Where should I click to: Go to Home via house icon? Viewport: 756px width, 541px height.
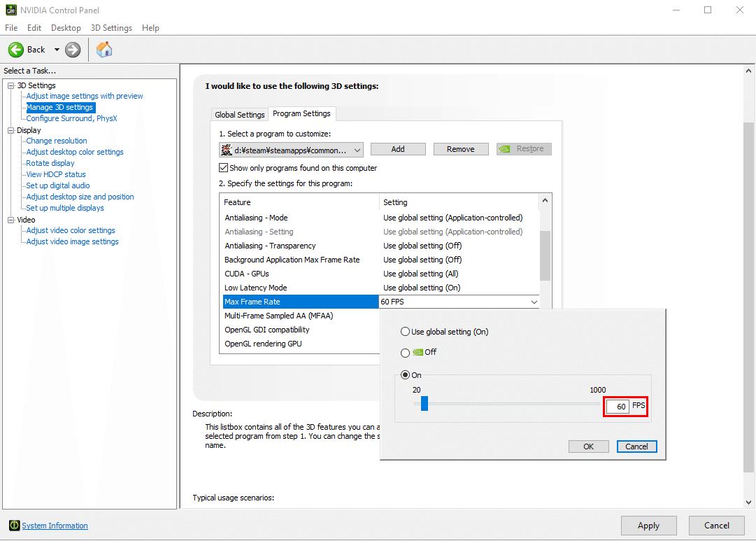click(x=104, y=49)
